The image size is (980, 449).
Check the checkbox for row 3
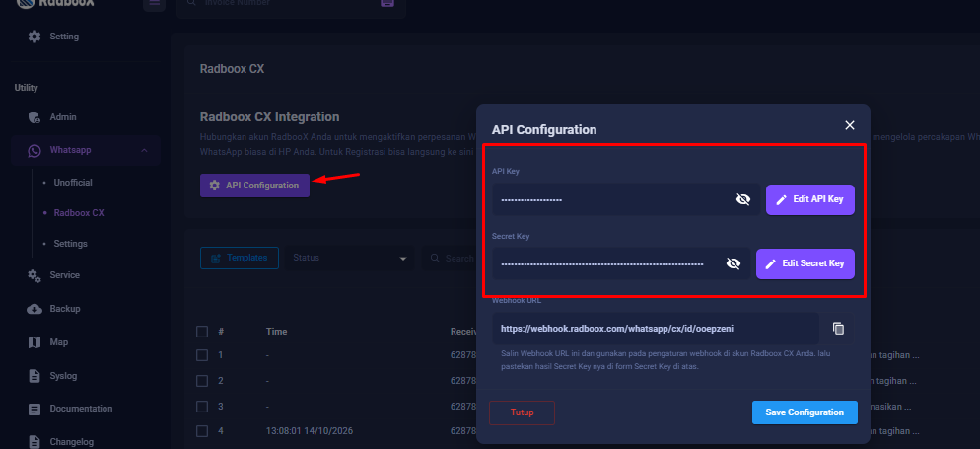tap(202, 407)
